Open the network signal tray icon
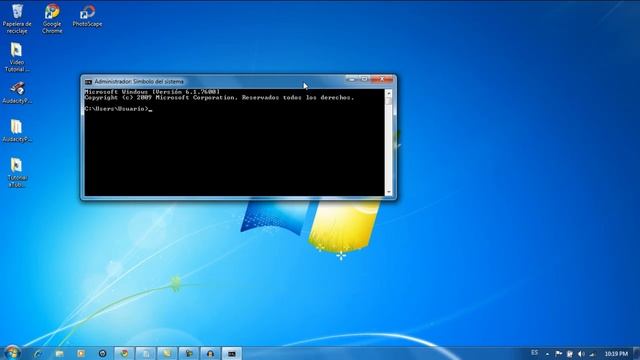This screenshot has width=640, height=360. [x=592, y=354]
